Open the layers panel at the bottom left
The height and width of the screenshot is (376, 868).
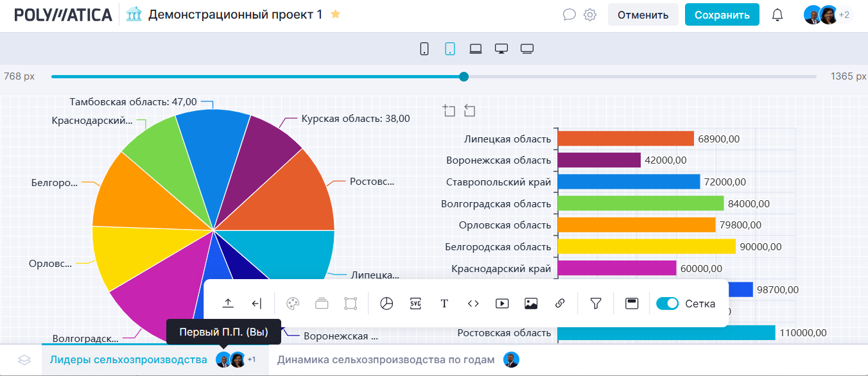[x=24, y=360]
